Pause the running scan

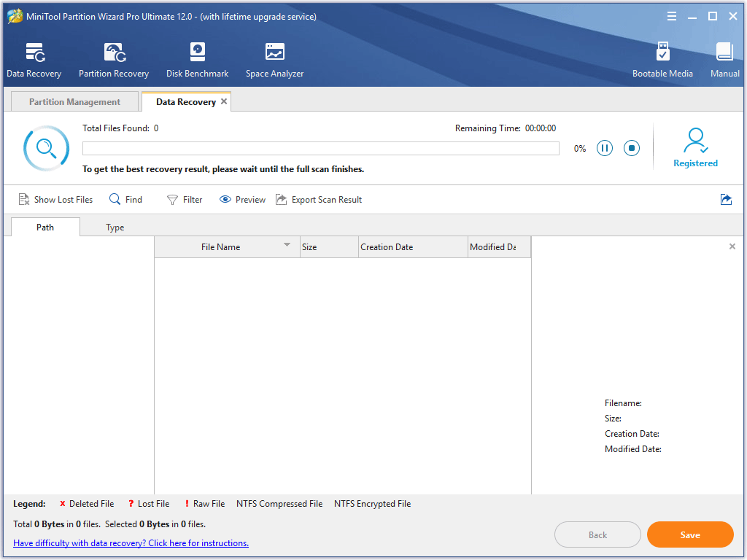point(605,148)
